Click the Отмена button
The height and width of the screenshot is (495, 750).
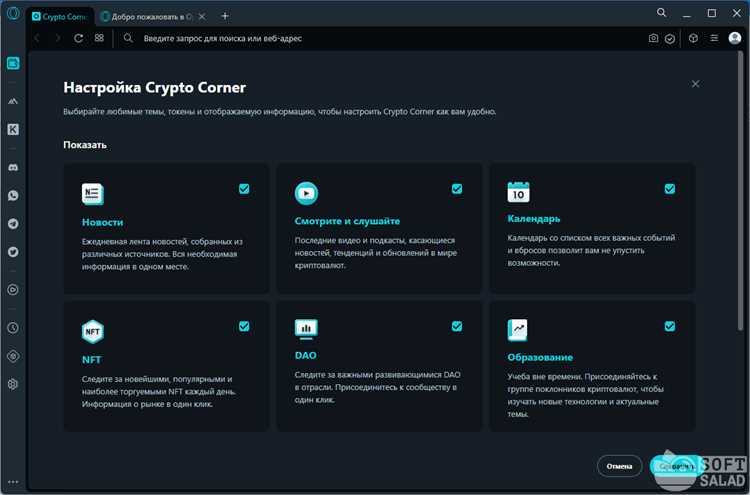coord(619,466)
